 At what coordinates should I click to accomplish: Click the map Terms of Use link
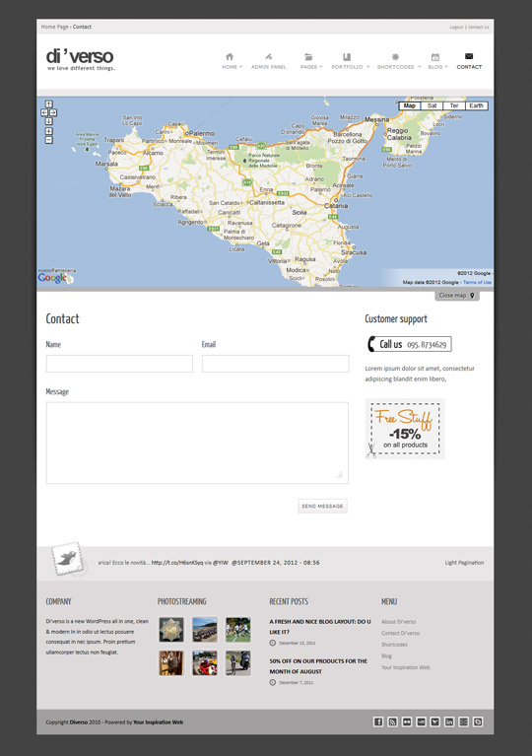point(478,282)
